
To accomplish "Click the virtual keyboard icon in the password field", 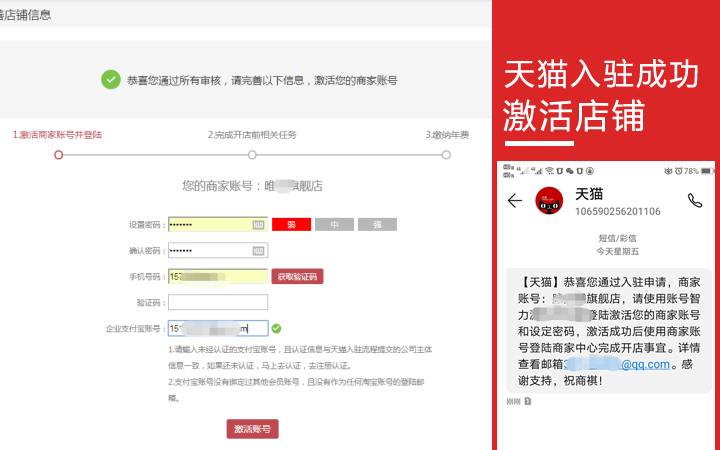I will click(258, 225).
